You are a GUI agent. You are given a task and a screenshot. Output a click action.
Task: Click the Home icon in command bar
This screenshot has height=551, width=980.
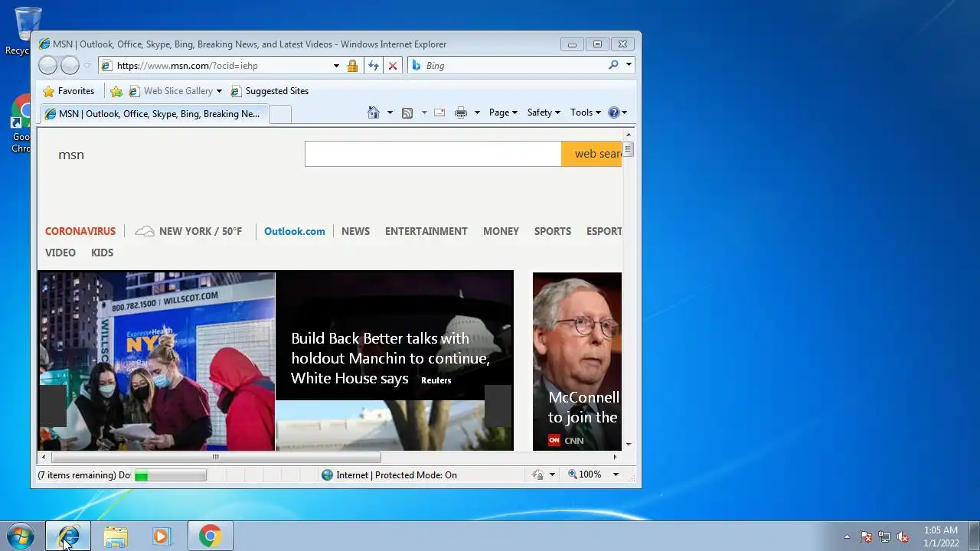point(374,112)
